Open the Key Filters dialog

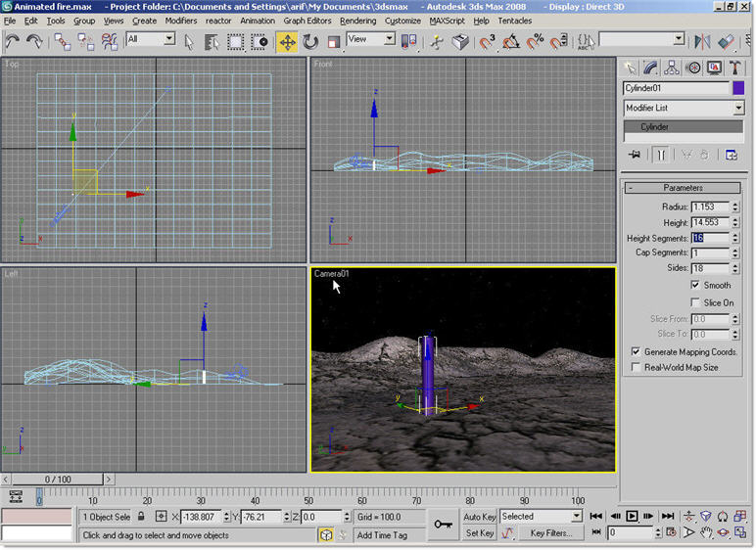(550, 533)
